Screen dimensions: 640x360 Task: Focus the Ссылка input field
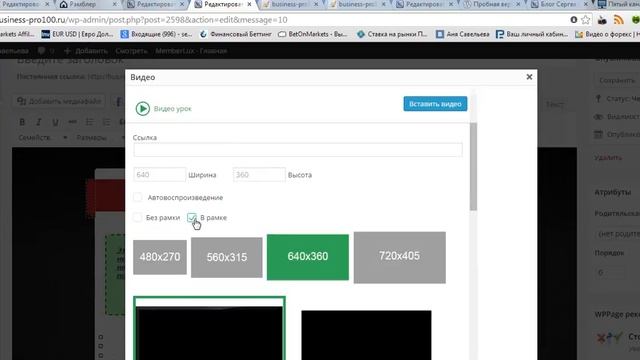(x=298, y=150)
